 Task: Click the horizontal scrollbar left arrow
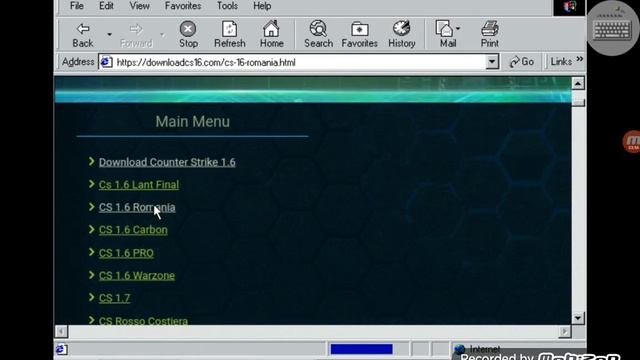pyautogui.click(x=61, y=331)
